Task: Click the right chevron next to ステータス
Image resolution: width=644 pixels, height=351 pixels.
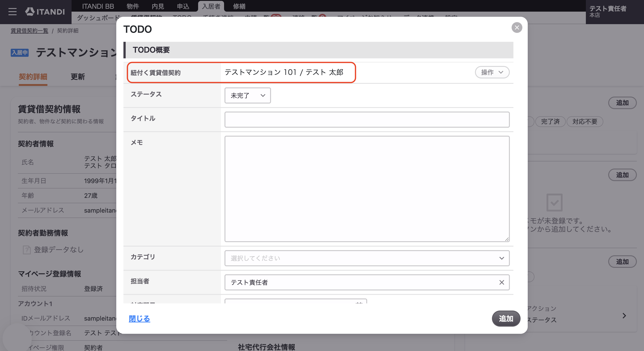Action: tap(624, 315)
